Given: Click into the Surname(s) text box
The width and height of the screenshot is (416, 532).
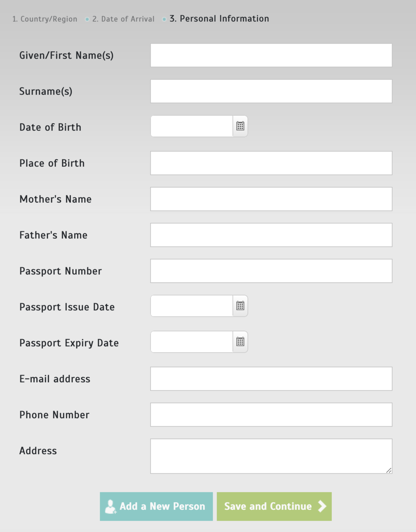Looking at the screenshot, I should coord(271,91).
